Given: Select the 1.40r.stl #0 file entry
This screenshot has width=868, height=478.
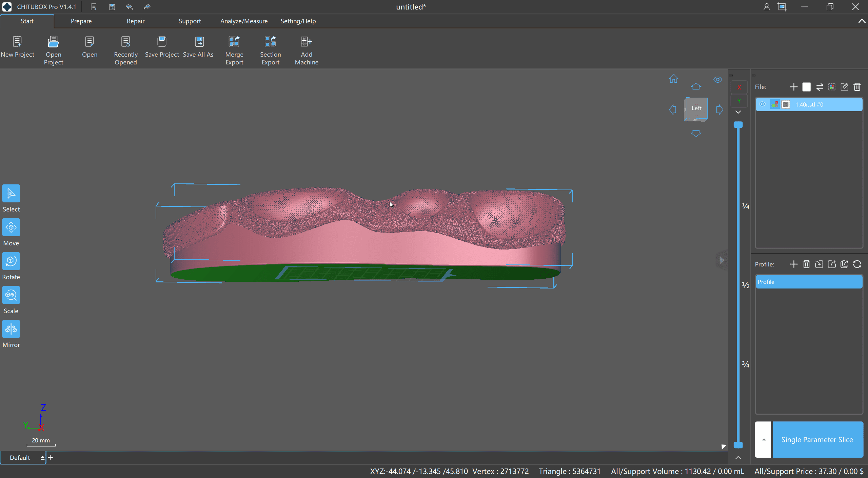Looking at the screenshot, I should pyautogui.click(x=809, y=104).
